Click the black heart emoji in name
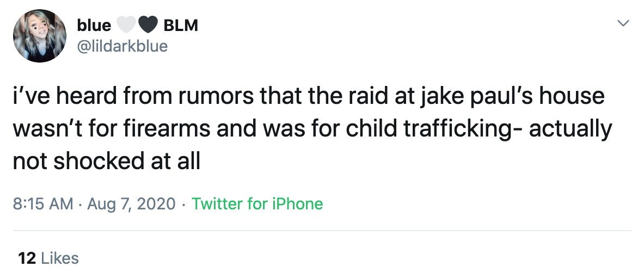The height and width of the screenshot is (279, 644). tap(148, 26)
